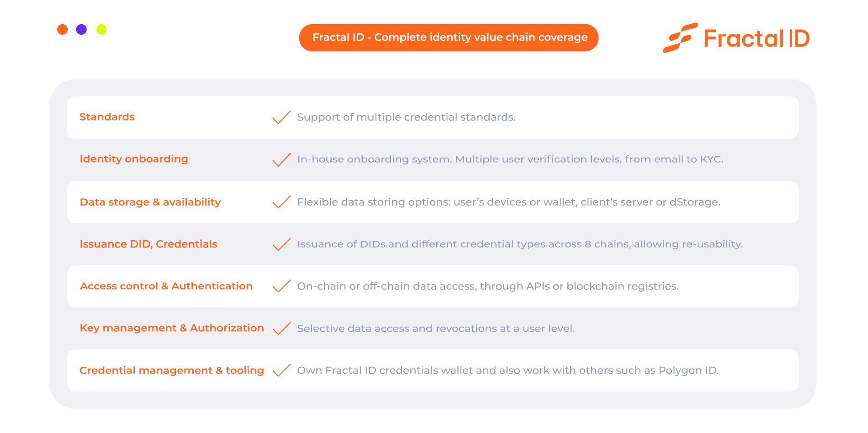Open the Data storage & availability label
Image resolution: width=868 pixels, height=433 pixels.
tap(150, 202)
